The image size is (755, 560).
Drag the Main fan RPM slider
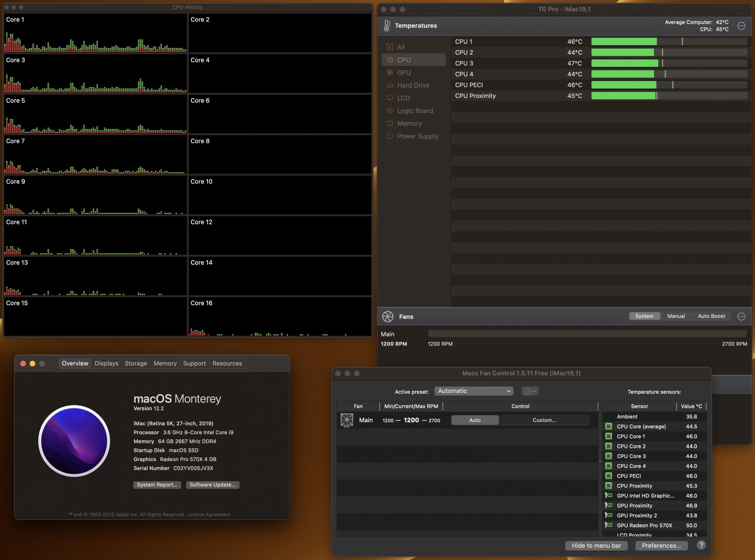430,334
